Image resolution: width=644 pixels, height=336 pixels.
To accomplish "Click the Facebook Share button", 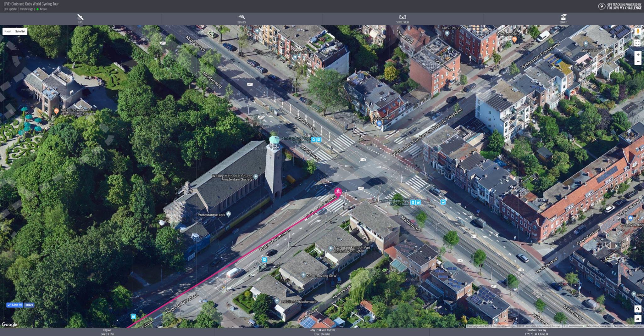I will coord(29,305).
